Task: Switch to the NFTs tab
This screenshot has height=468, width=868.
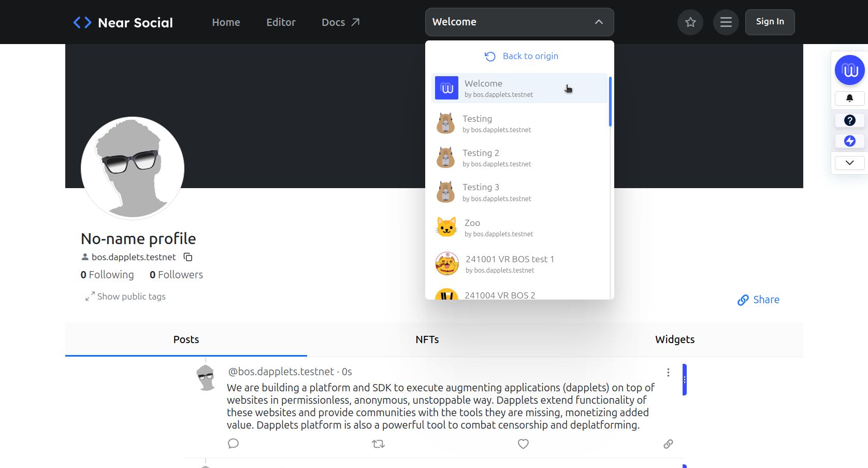Action: tap(427, 339)
